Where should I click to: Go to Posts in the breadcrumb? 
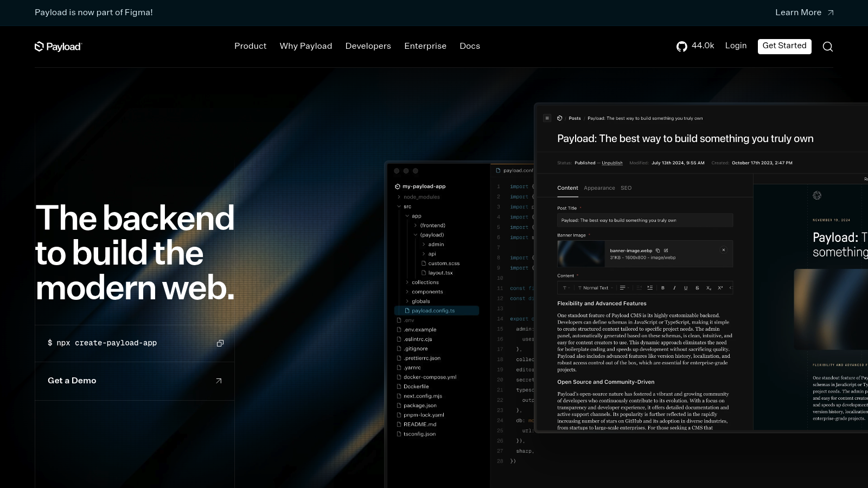[x=575, y=118]
